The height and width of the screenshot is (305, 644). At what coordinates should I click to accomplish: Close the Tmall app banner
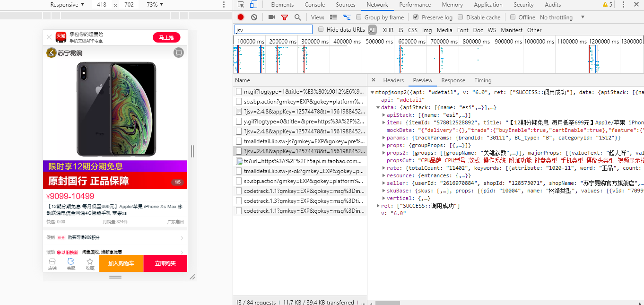[49, 37]
